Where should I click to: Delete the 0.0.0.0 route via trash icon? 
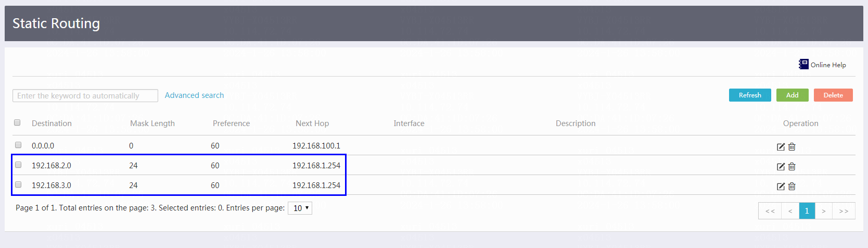792,147
